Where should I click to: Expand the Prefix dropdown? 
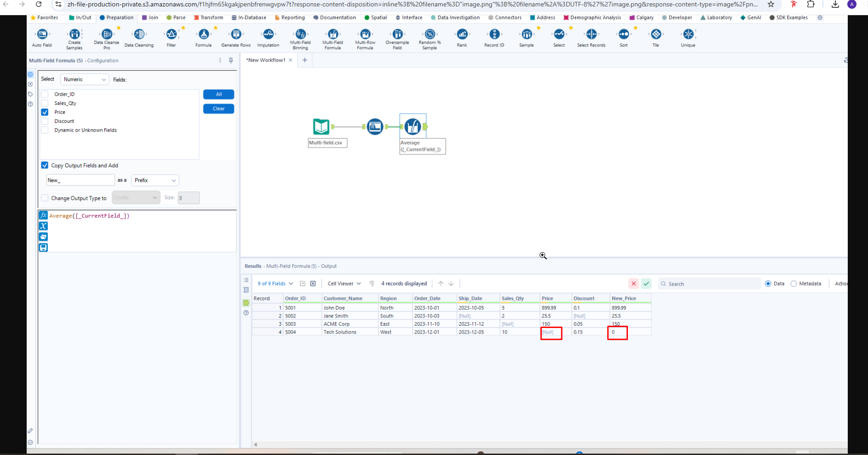(x=155, y=180)
